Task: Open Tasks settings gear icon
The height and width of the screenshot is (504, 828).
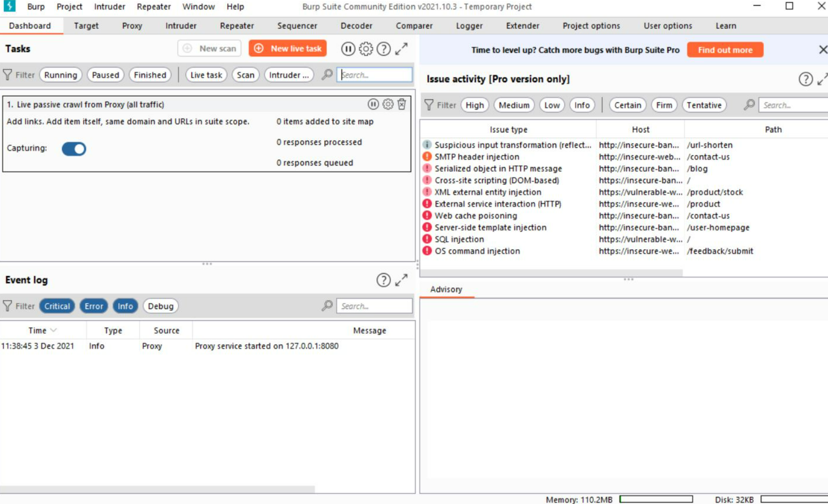Action: (366, 49)
